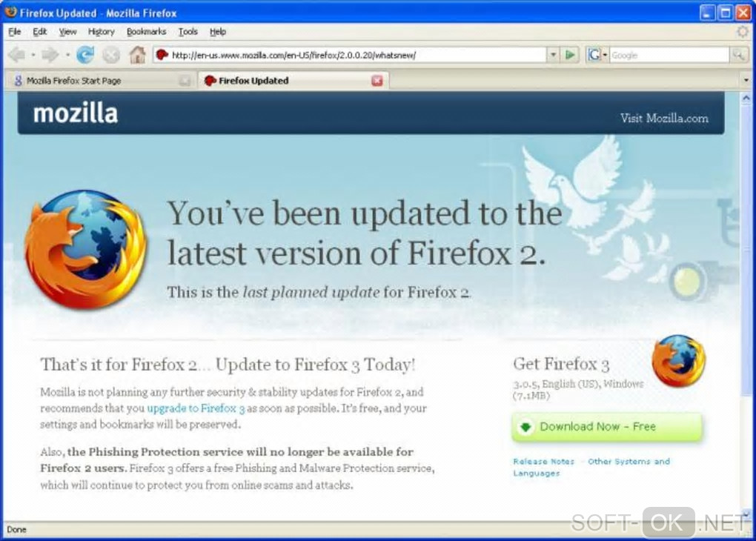The height and width of the screenshot is (541, 756).
Task: Click Download Now - Free button
Action: [606, 427]
